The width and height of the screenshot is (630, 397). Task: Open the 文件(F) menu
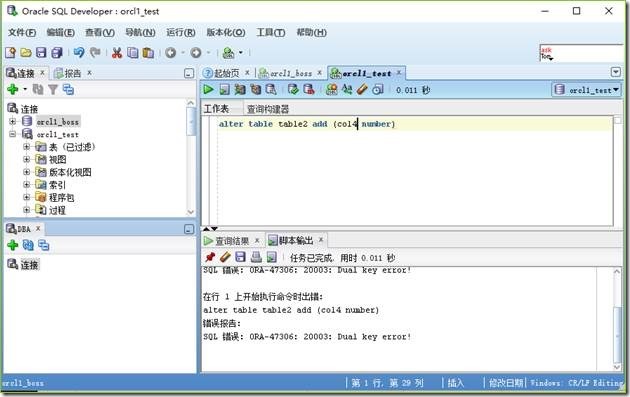(22, 33)
